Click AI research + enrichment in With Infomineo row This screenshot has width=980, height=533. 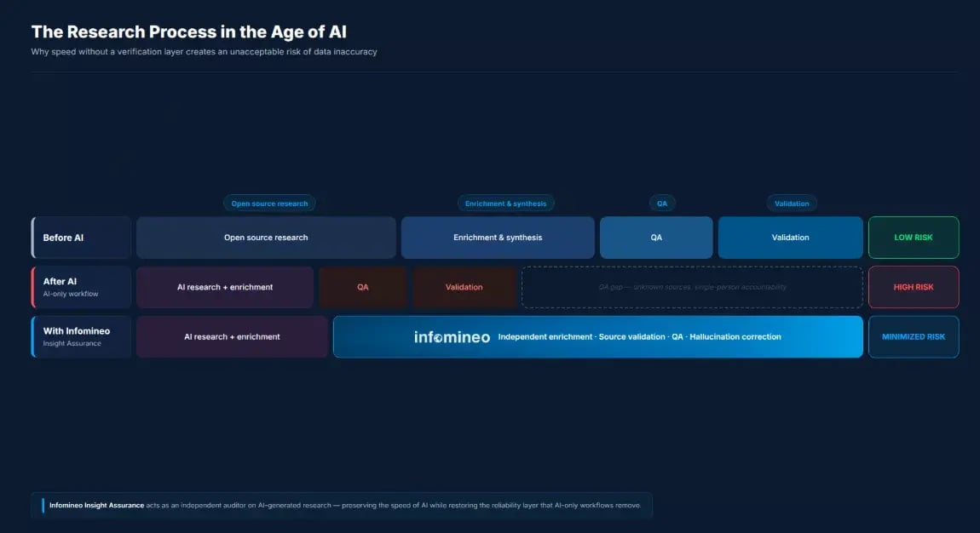232,336
